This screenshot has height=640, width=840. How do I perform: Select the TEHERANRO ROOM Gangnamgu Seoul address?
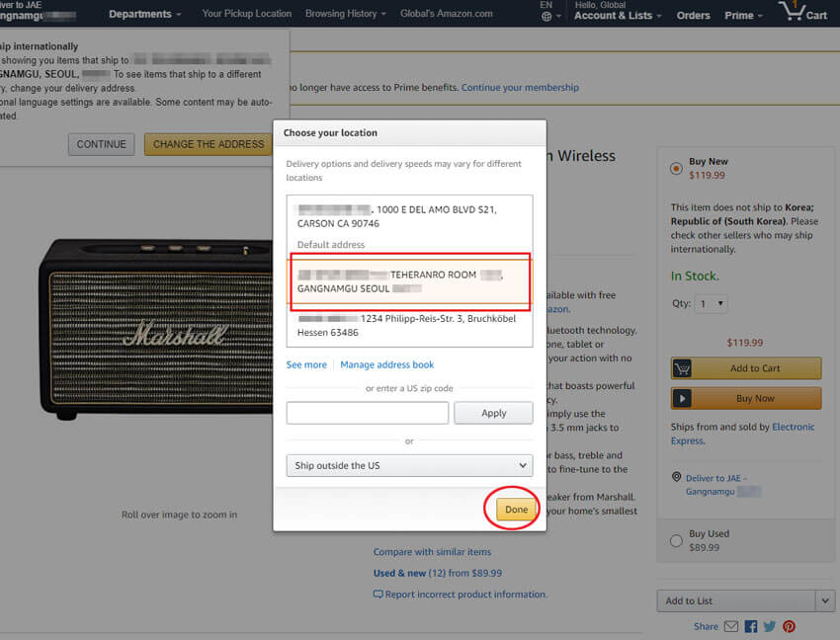[409, 281]
